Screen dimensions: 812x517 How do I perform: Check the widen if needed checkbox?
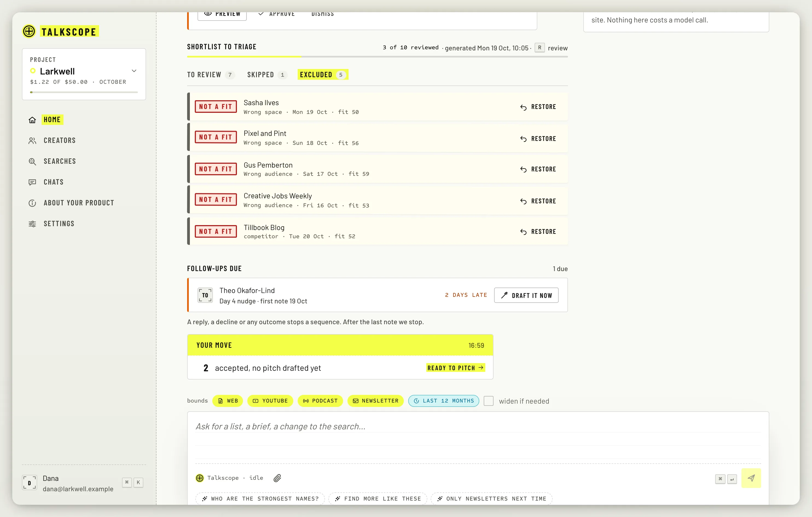pos(488,401)
